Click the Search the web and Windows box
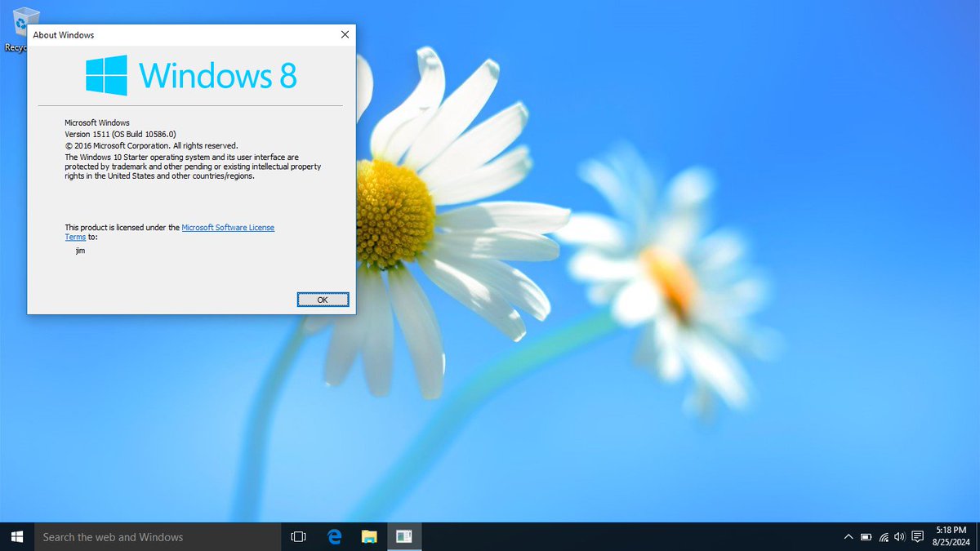Screen dimensions: 980x551 (x=158, y=536)
